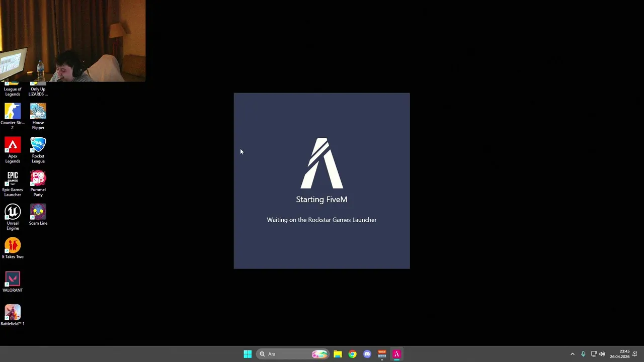Select the Pummel Party desktop icon
644x362 pixels.
(38, 184)
